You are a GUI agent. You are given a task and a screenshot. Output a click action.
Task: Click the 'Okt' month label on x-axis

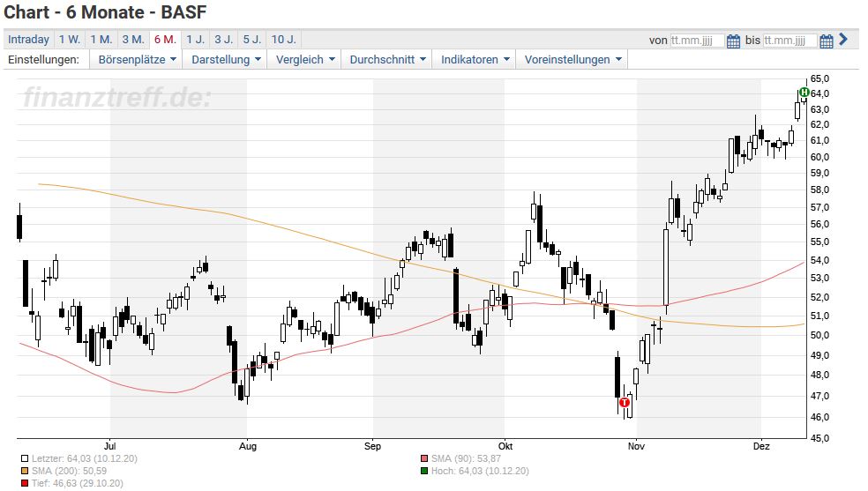505,446
